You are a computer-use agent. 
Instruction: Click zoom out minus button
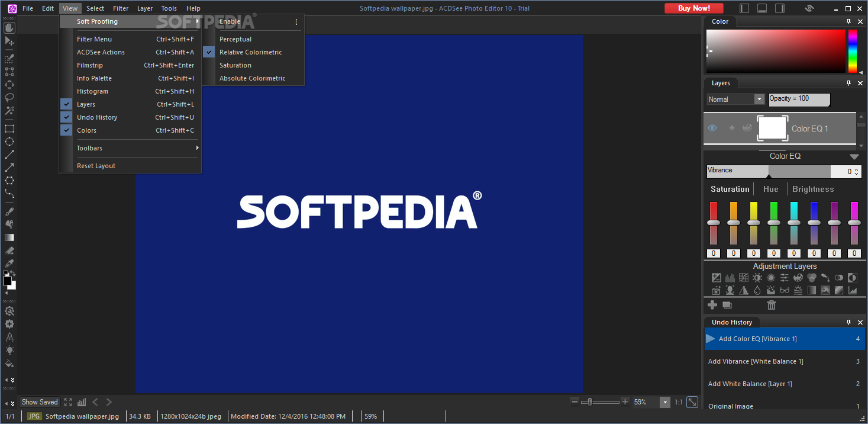tap(575, 401)
